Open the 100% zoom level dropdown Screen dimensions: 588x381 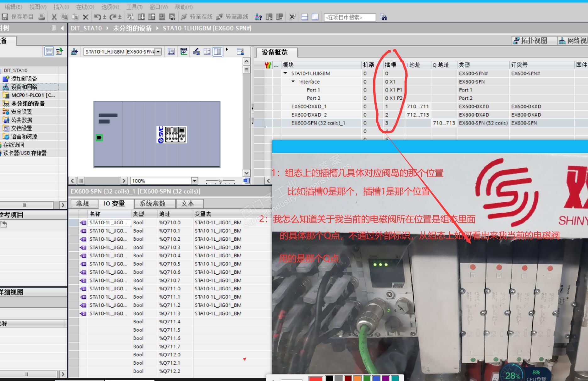195,181
